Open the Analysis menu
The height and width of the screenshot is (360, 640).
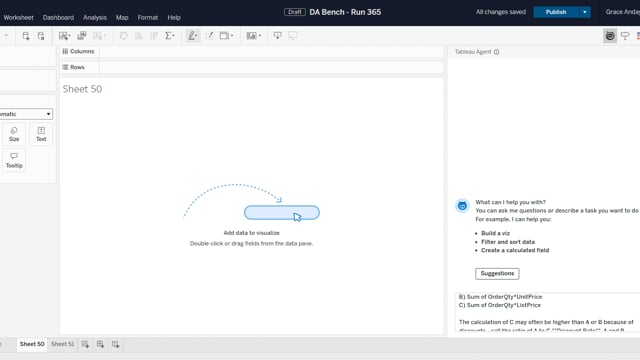[95, 18]
